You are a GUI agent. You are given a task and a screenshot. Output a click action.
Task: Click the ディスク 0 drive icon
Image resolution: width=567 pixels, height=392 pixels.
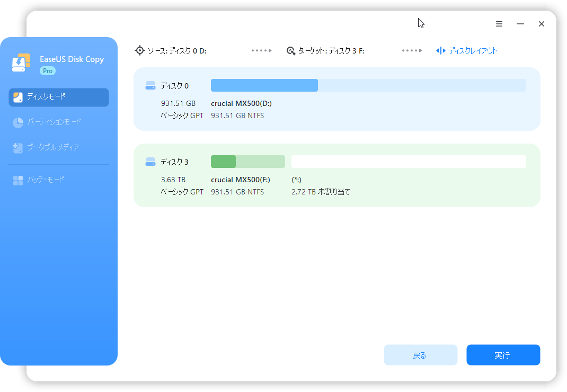point(150,86)
